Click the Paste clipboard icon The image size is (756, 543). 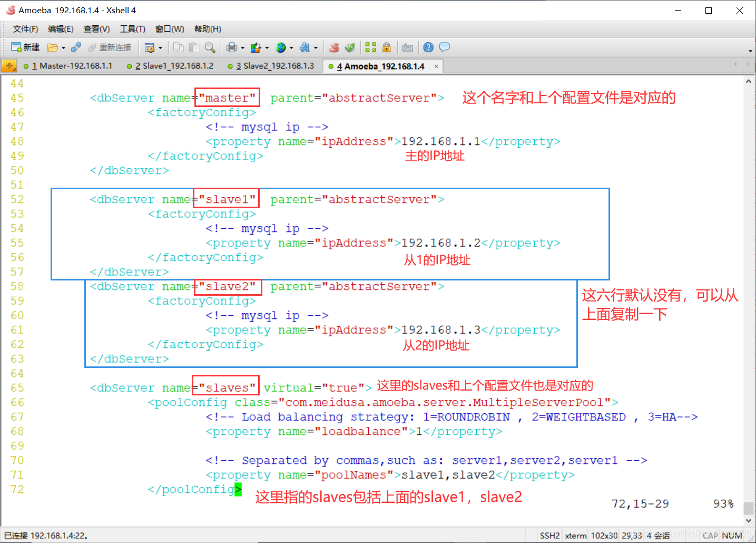[x=194, y=47]
